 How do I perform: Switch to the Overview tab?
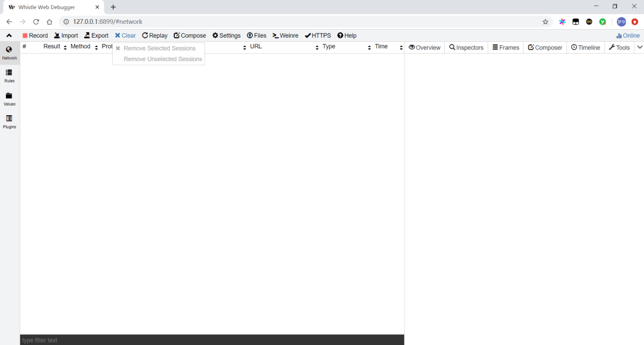425,48
